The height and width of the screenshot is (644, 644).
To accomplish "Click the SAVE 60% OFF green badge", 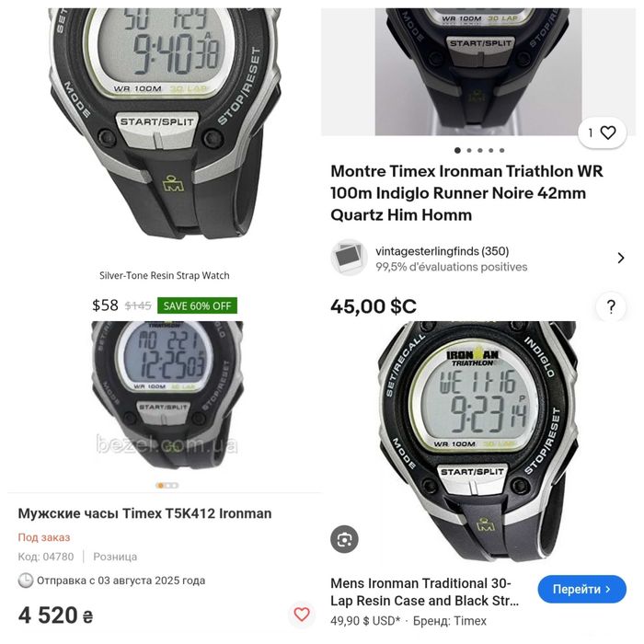I will click(197, 305).
